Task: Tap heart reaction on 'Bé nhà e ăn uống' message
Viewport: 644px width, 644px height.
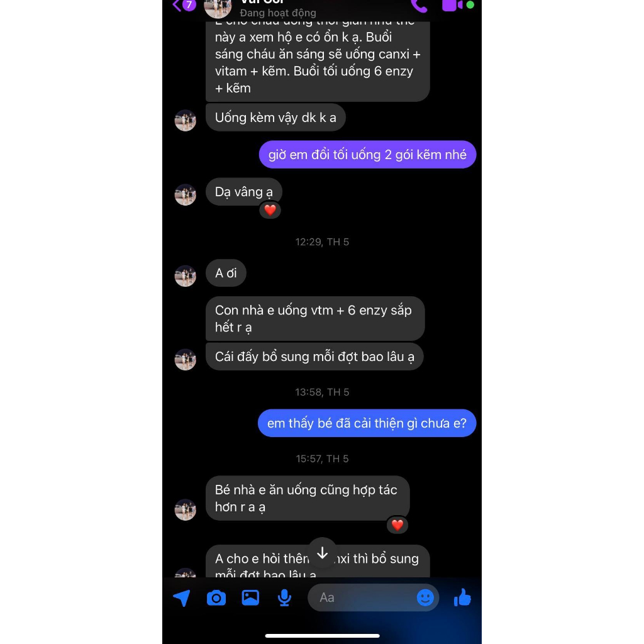Action: (397, 525)
